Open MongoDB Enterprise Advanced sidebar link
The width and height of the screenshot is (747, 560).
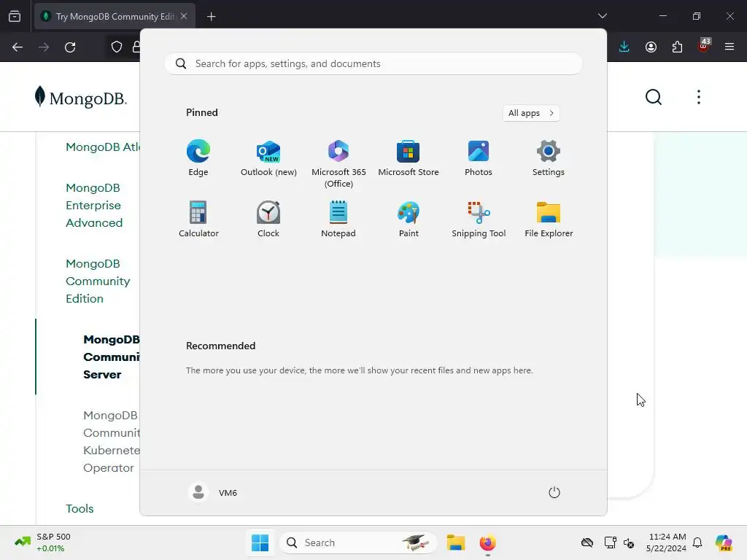point(94,205)
